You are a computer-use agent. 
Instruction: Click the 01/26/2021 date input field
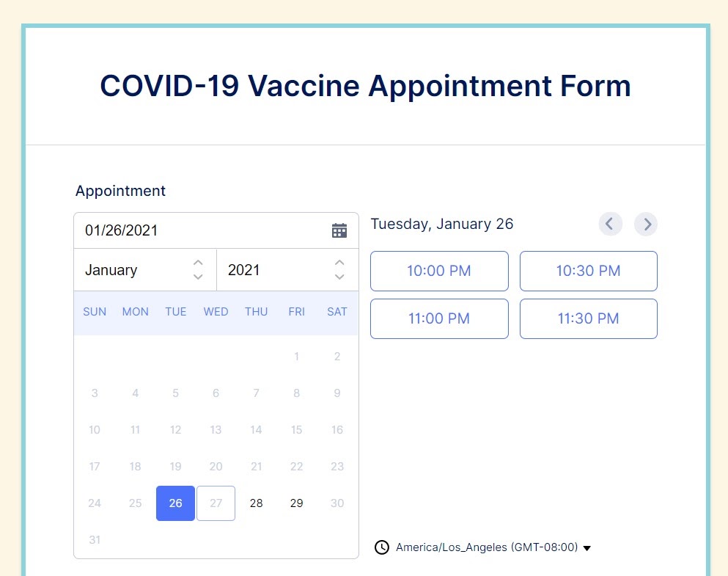pos(198,230)
